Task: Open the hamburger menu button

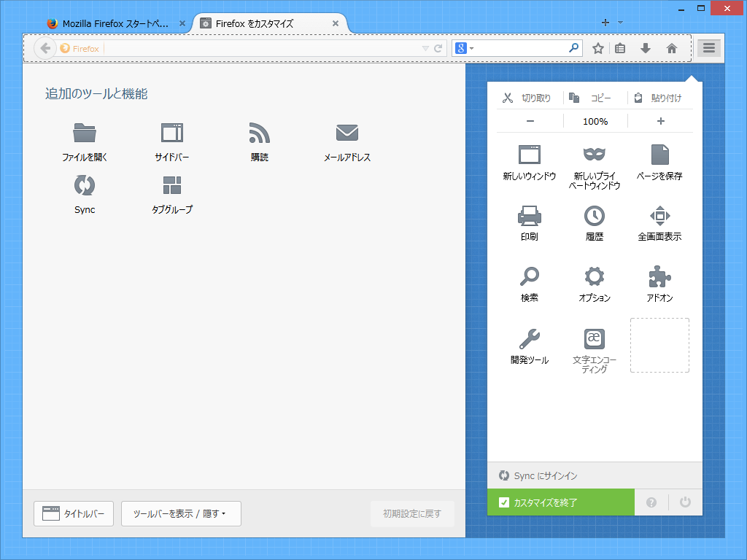Action: coord(708,48)
